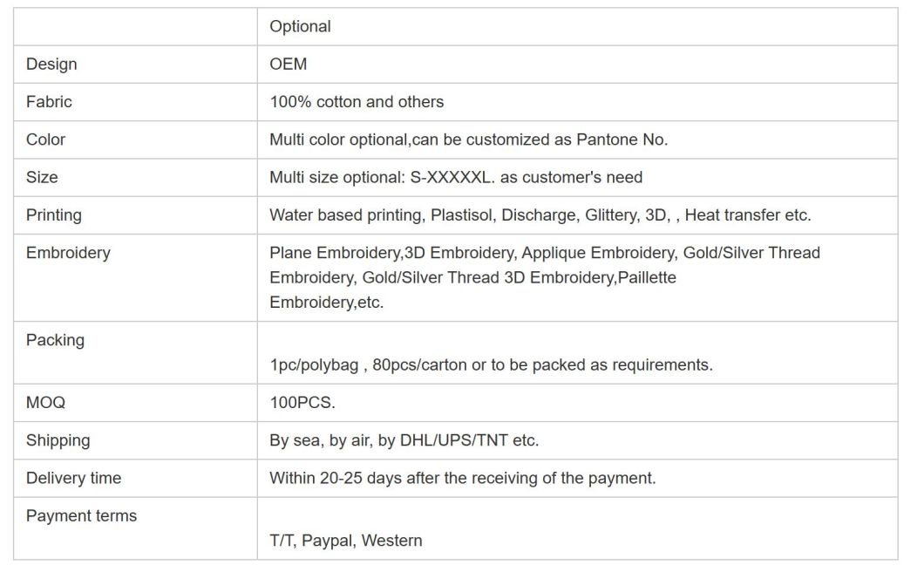924x572 pixels.
Task: Click the MOQ row label
Action: click(45, 403)
